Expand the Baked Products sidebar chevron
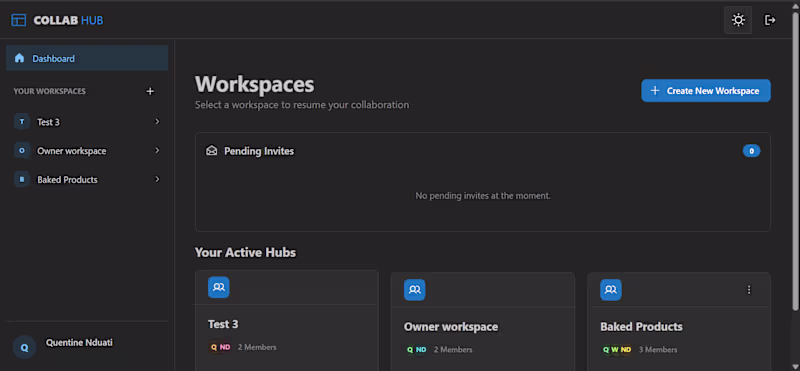 point(157,179)
